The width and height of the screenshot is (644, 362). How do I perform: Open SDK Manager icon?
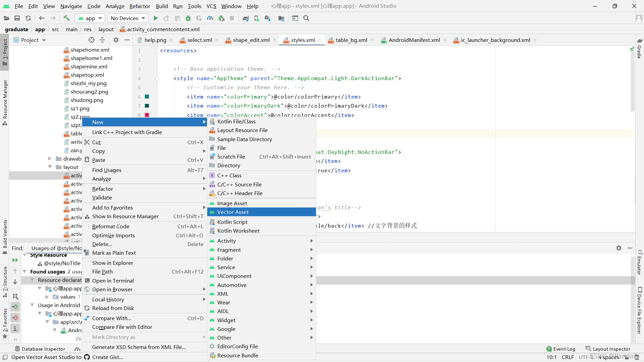pyautogui.click(x=267, y=18)
